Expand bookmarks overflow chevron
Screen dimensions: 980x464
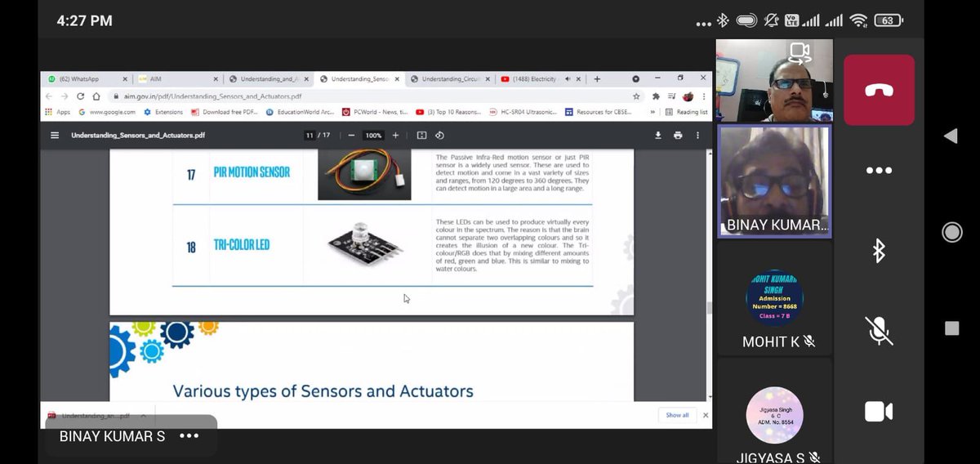click(x=653, y=112)
